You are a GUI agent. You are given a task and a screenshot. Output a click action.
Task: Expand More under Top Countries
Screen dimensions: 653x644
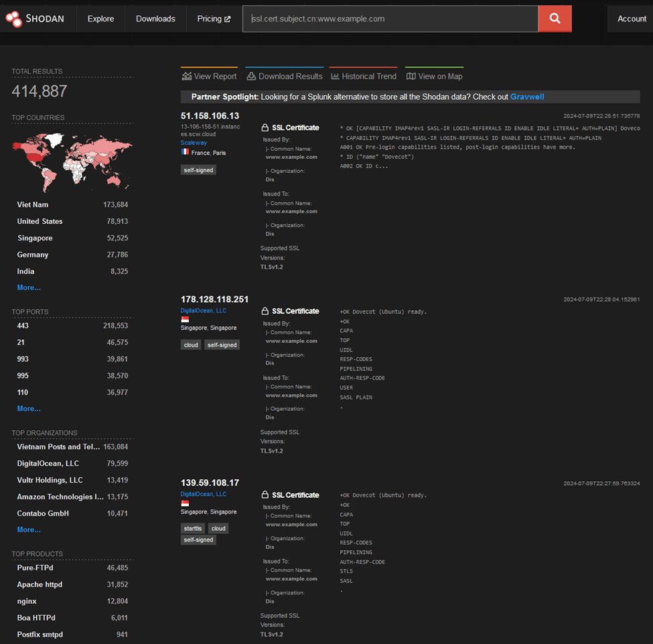(29, 287)
